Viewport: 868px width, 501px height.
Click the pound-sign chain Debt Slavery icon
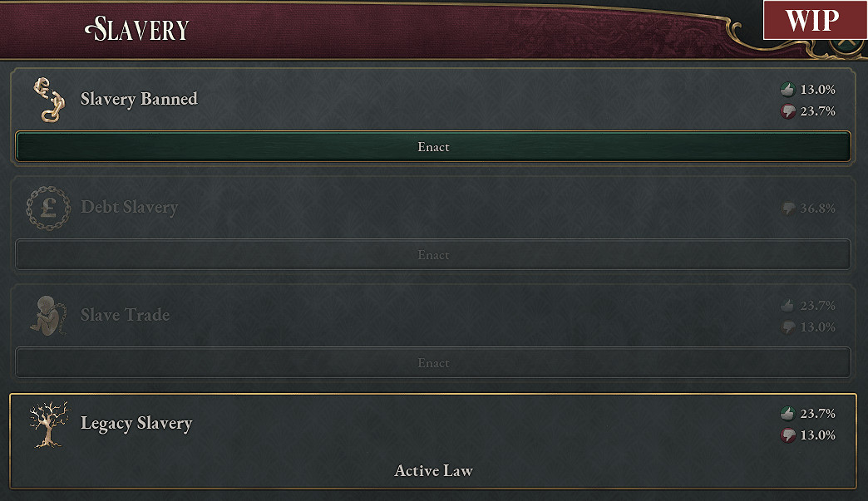click(x=47, y=208)
